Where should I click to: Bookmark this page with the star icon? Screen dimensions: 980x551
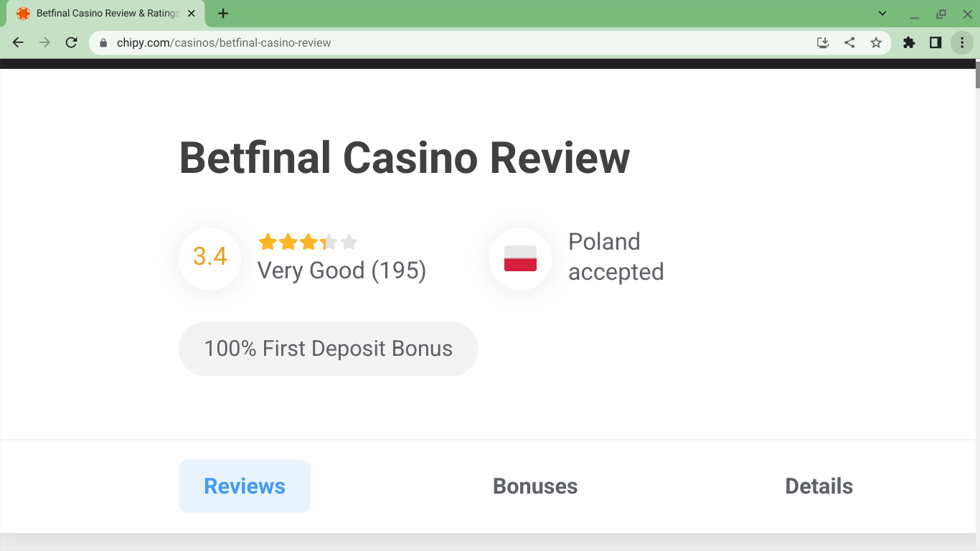coord(876,43)
